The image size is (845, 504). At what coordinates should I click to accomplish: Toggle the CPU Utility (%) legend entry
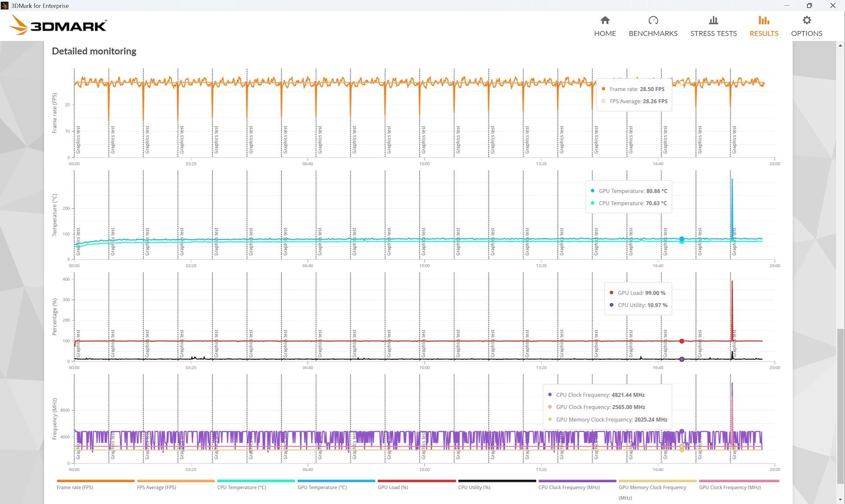pos(474,487)
